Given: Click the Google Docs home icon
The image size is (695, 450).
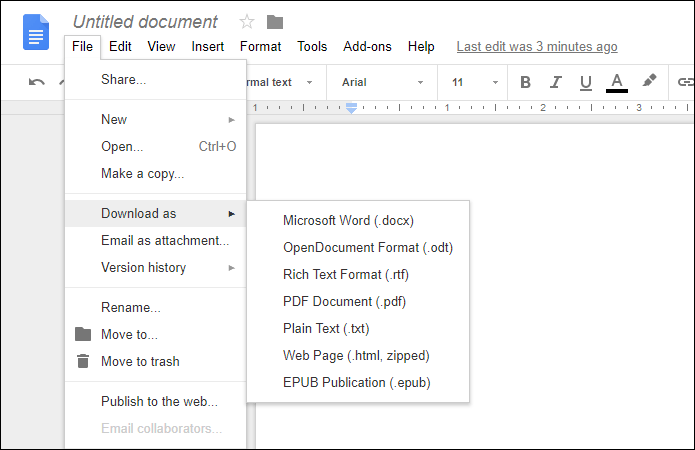Looking at the screenshot, I should [36, 32].
